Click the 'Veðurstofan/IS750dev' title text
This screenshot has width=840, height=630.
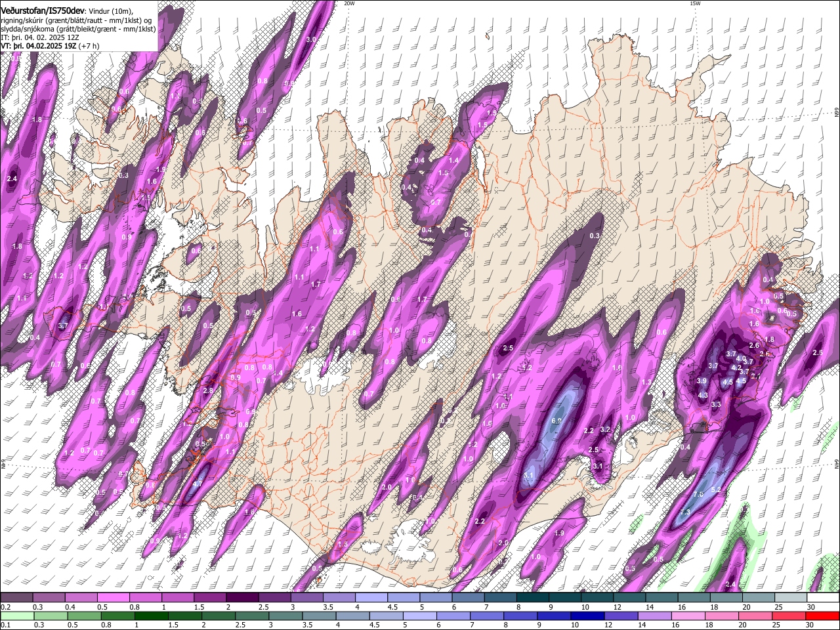[x=43, y=10]
